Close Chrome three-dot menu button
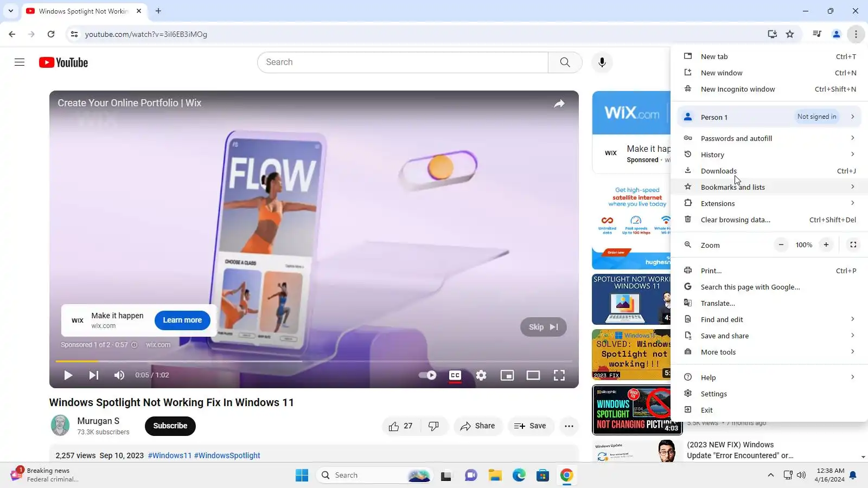868x488 pixels. click(856, 34)
